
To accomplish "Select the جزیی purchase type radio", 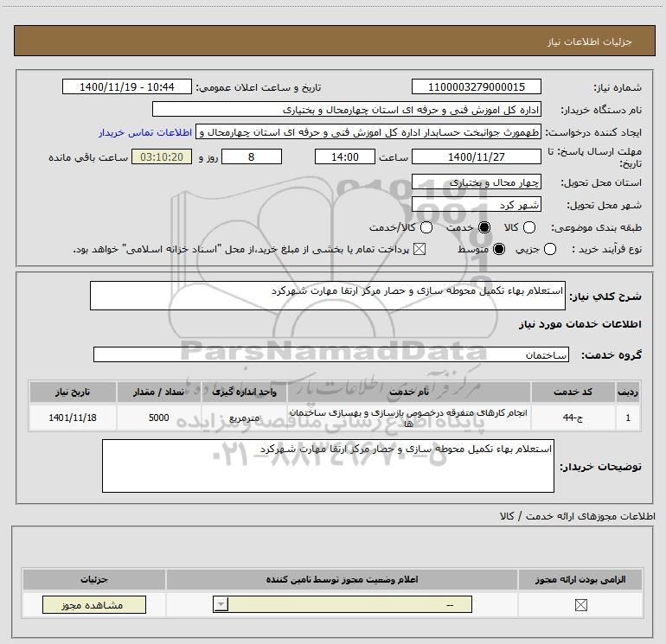I will coord(549,249).
